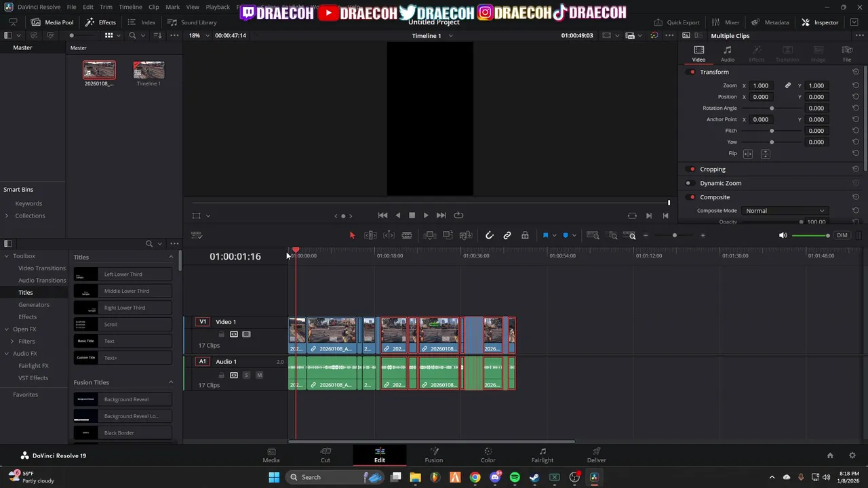
Task: Collapse the Toolbox tree
Action: [x=7, y=256]
